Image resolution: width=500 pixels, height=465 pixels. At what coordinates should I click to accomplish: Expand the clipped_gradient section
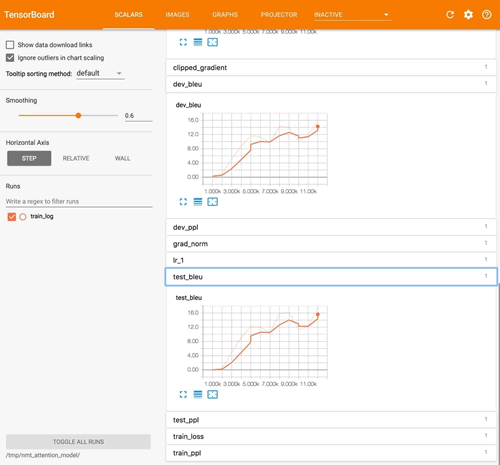(331, 68)
